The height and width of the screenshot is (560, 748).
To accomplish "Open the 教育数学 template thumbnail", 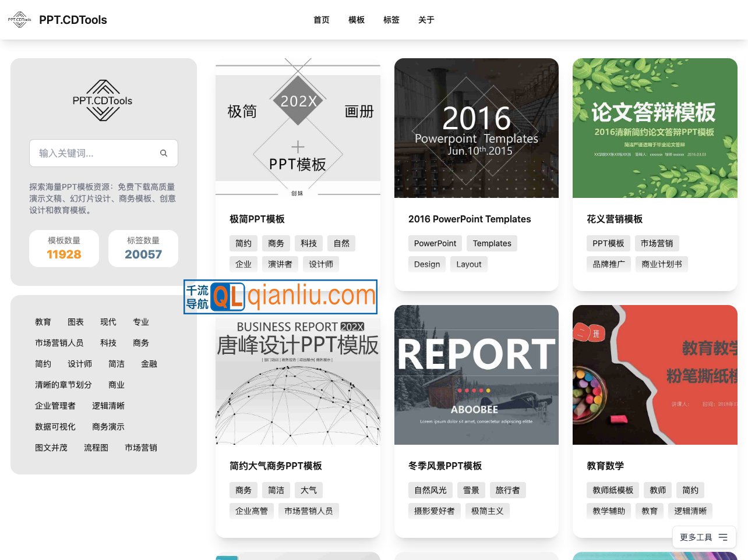I will pyautogui.click(x=655, y=375).
